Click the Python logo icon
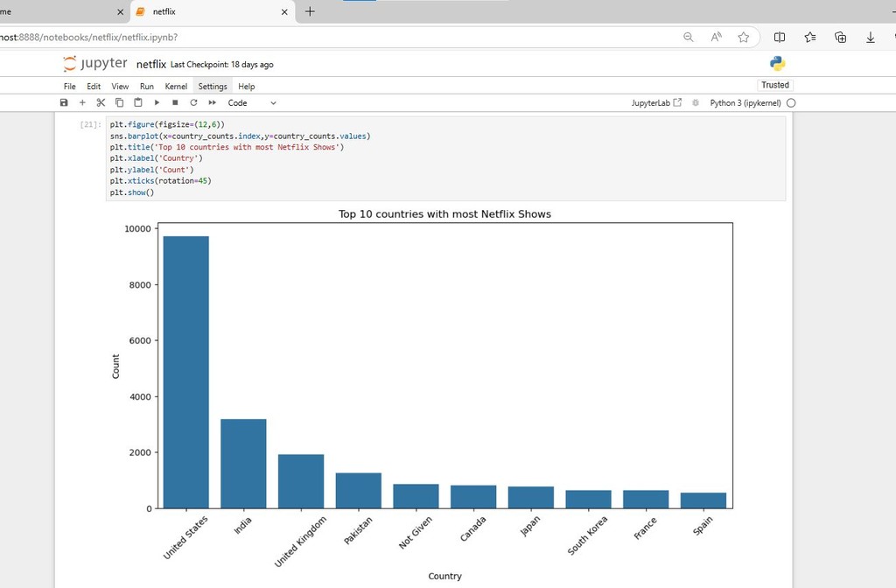Viewport: 896px width, 588px height. (x=777, y=63)
